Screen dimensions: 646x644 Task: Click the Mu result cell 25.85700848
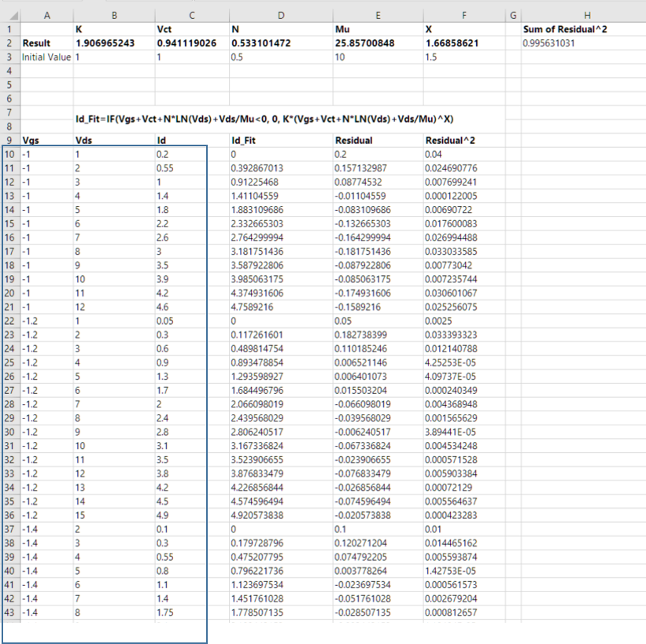[378, 43]
